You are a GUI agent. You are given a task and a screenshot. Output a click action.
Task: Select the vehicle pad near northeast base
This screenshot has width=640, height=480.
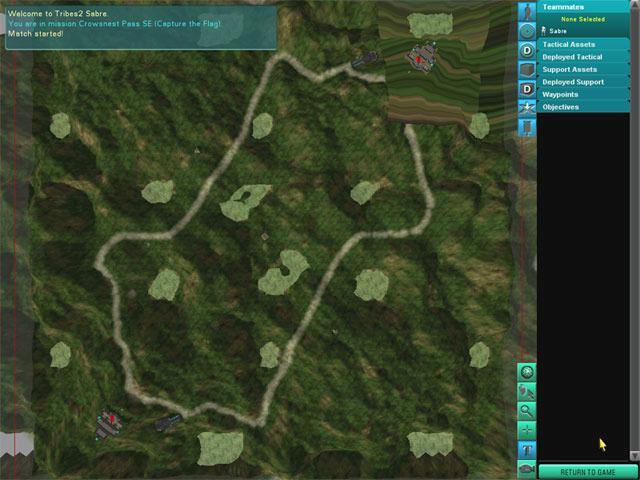click(x=364, y=60)
